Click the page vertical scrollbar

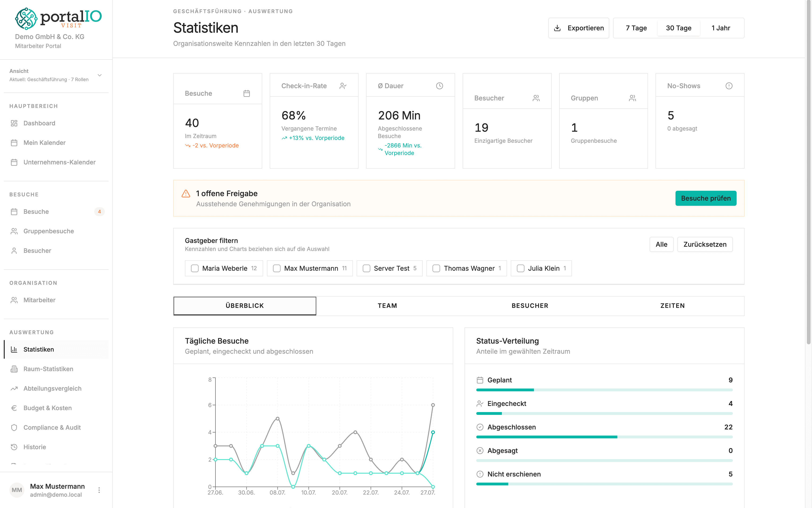[x=808, y=172]
